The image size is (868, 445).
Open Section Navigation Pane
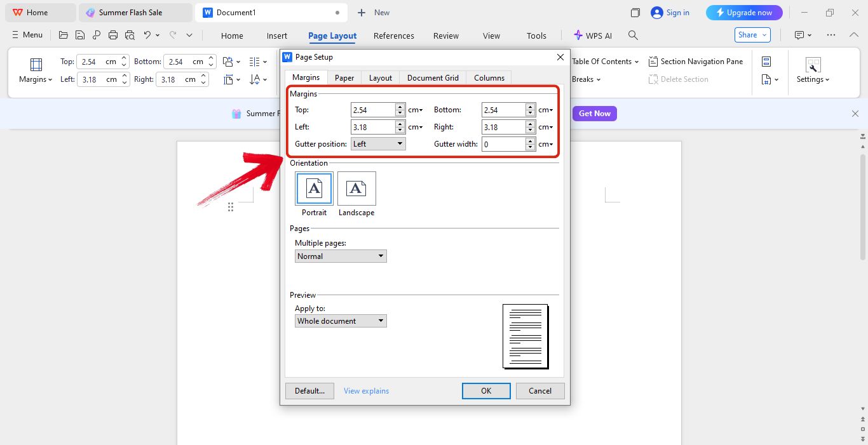695,62
